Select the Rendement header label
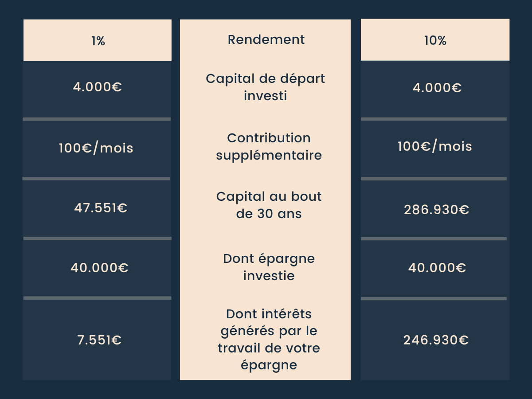The image size is (532, 399). 266,39
